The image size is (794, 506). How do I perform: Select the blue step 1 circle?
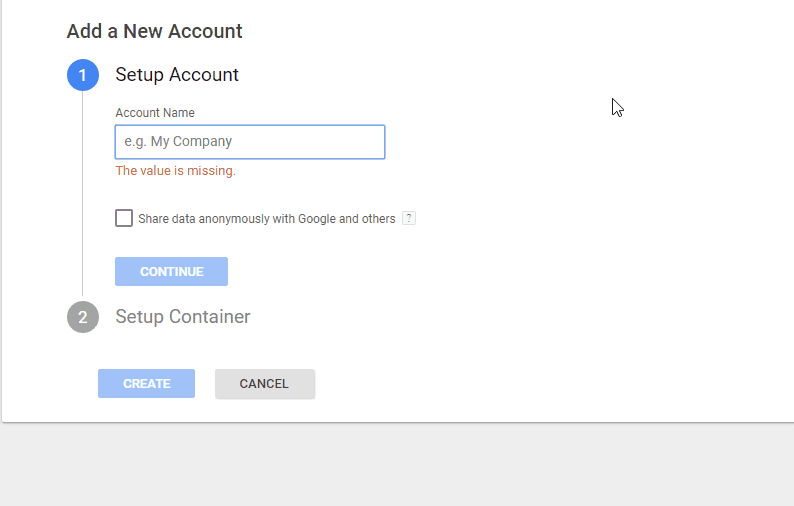(83, 75)
